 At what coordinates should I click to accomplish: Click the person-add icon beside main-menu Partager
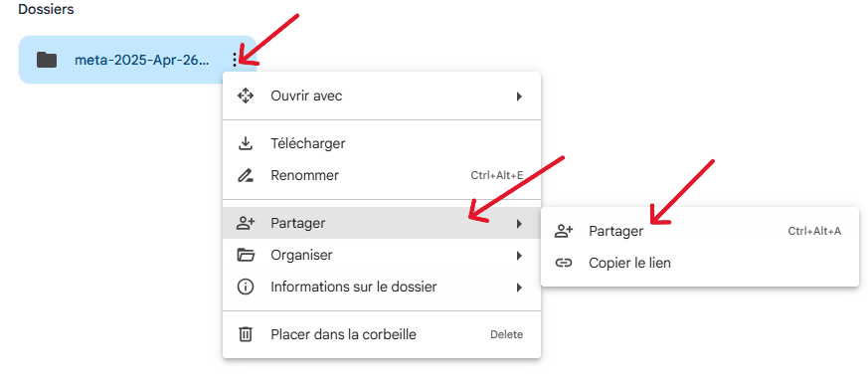[x=246, y=223]
